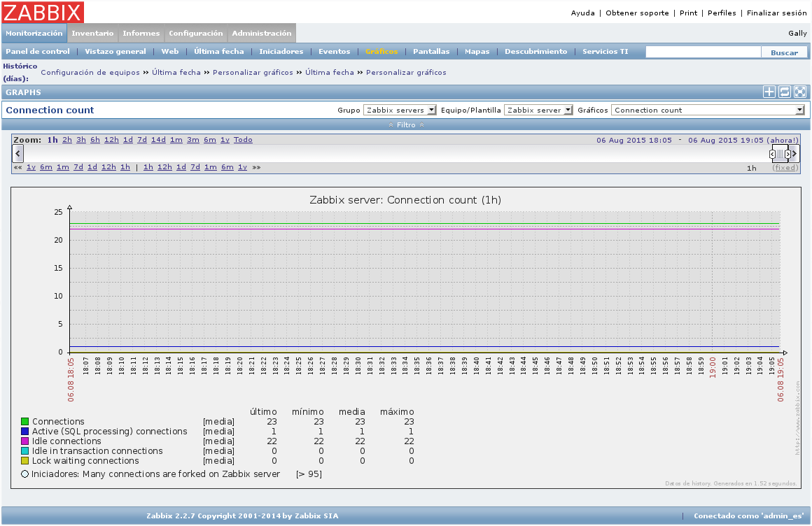Go to Vistazo general submenu
This screenshot has height=526, width=812.
115,51
